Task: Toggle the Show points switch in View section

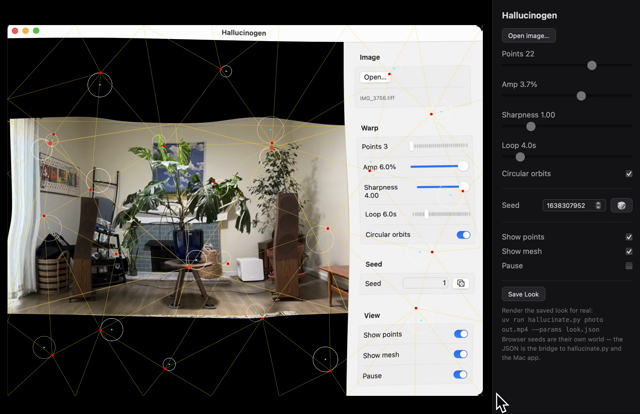Action: click(x=461, y=334)
